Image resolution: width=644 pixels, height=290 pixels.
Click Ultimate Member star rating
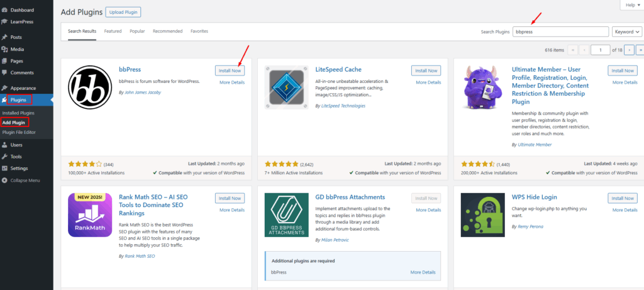tap(478, 164)
